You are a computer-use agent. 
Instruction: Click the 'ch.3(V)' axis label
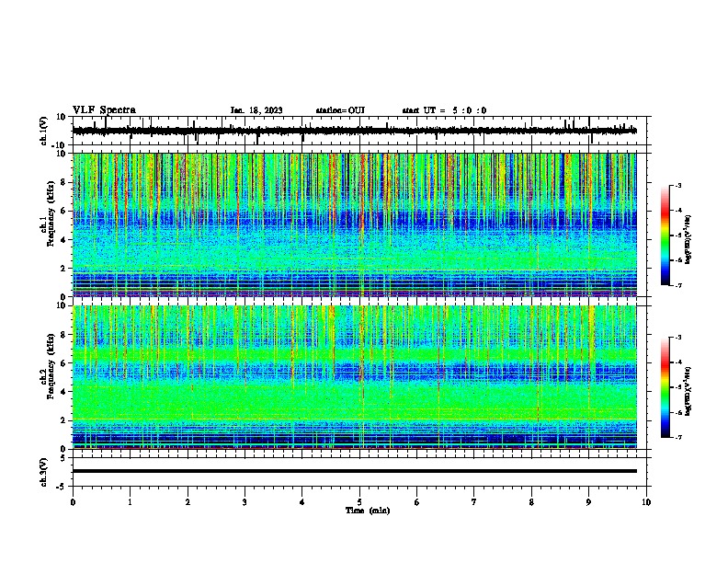click(44, 473)
